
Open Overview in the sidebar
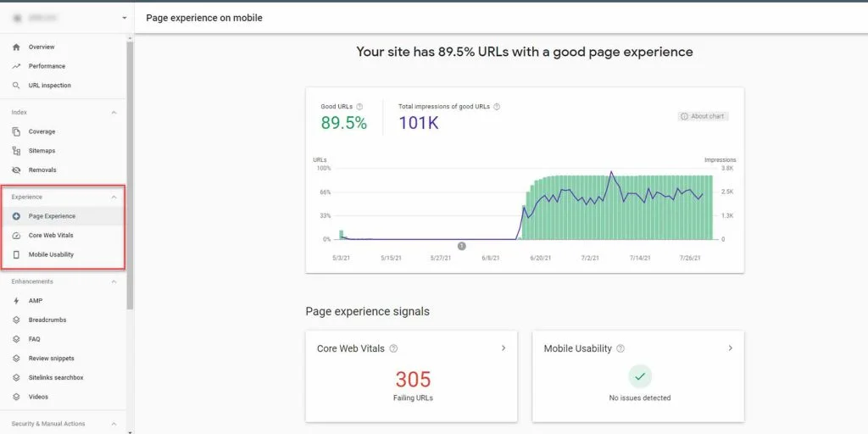(x=63, y=47)
